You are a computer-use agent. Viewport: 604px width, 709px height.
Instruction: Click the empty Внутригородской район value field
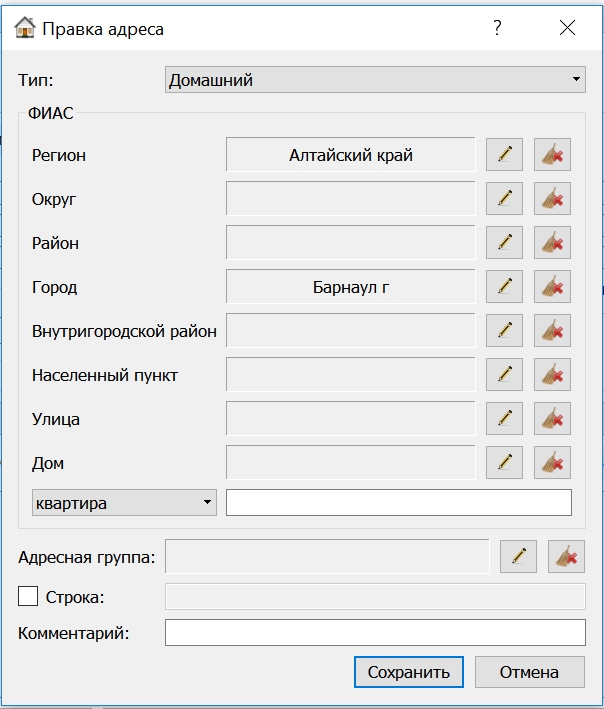pyautogui.click(x=351, y=331)
